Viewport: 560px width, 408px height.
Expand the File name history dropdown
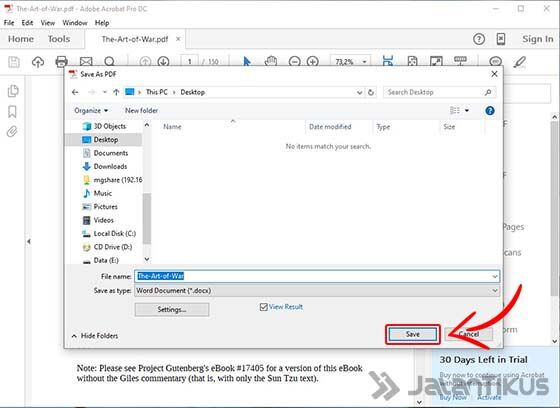click(x=495, y=276)
